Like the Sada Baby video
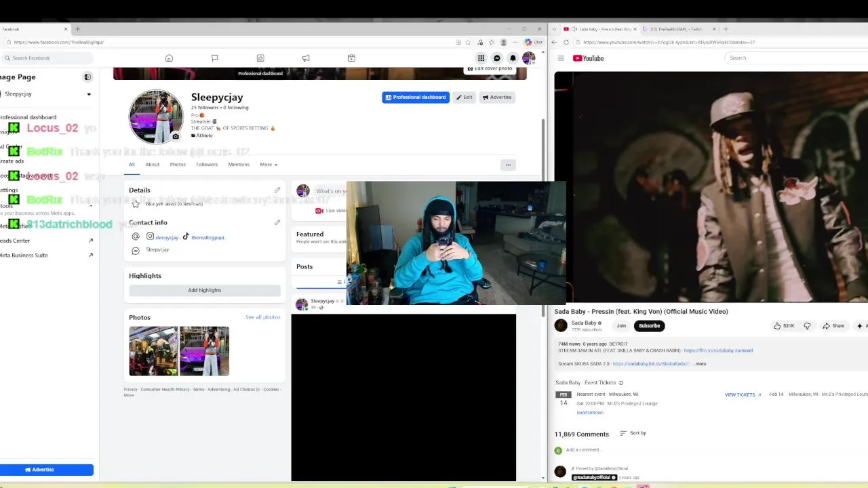 pyautogui.click(x=784, y=326)
